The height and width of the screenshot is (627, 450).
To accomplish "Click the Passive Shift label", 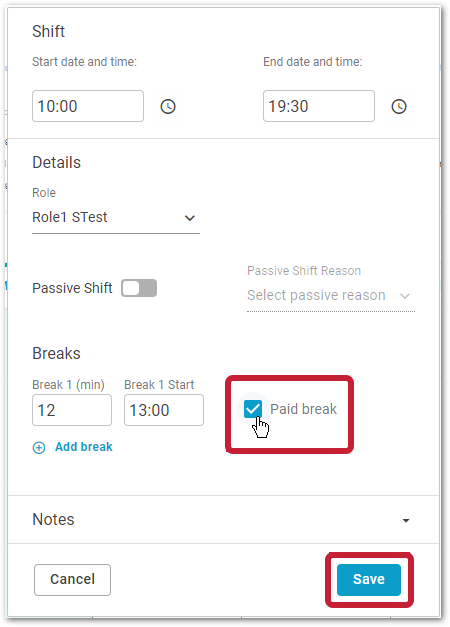I will pos(72,288).
